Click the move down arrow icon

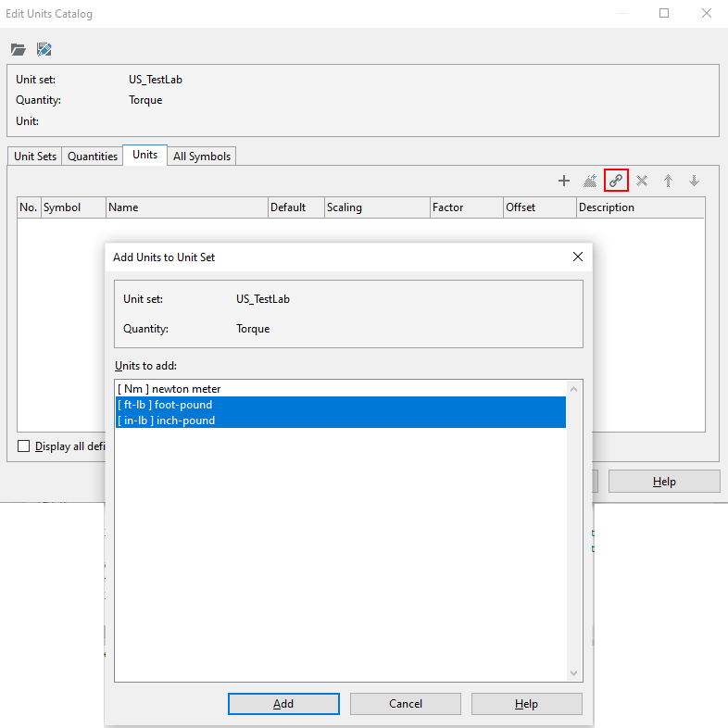[694, 181]
